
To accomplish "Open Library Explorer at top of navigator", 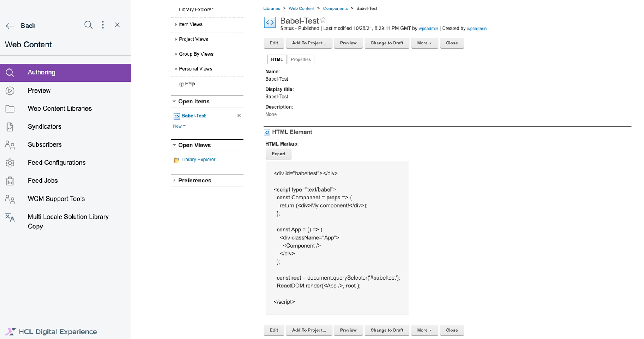I will point(196,10).
